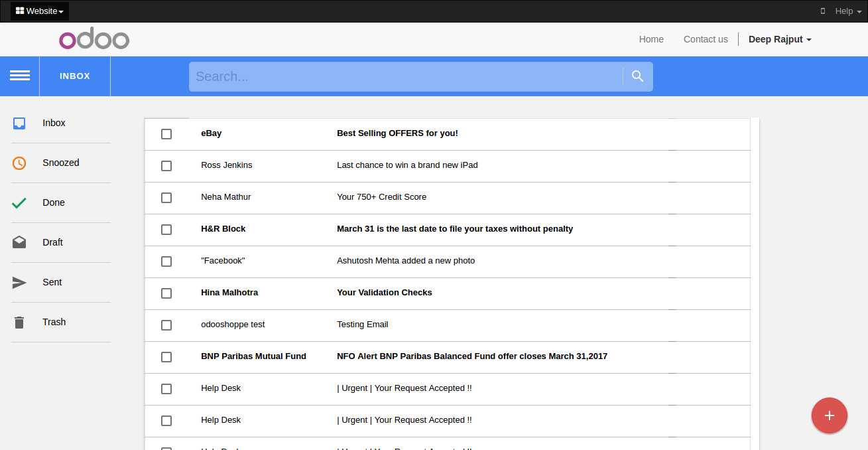This screenshot has height=450, width=868.
Task: Select Inbox label in the sidebar
Action: point(54,123)
